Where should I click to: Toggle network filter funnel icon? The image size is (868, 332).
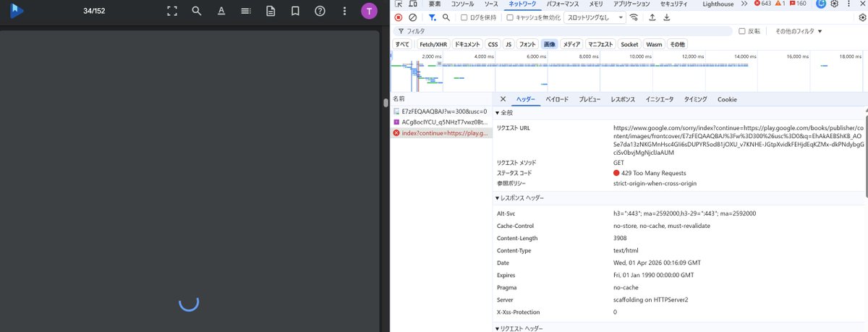click(433, 17)
